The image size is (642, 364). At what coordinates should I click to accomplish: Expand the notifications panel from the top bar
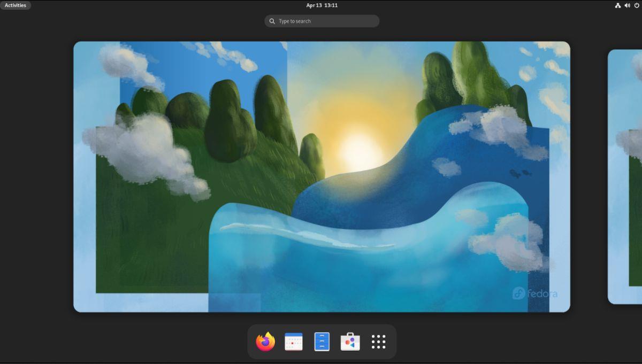tap(321, 5)
